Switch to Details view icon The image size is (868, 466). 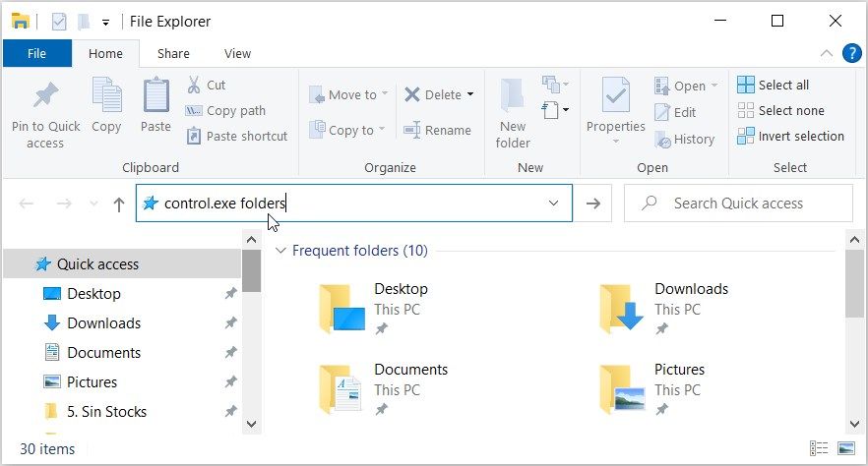click(x=819, y=448)
